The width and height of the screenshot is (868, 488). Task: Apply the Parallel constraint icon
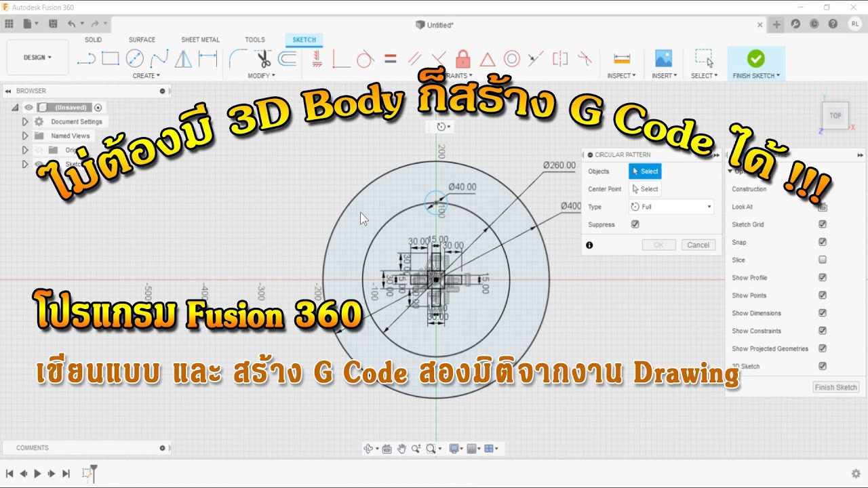click(414, 59)
